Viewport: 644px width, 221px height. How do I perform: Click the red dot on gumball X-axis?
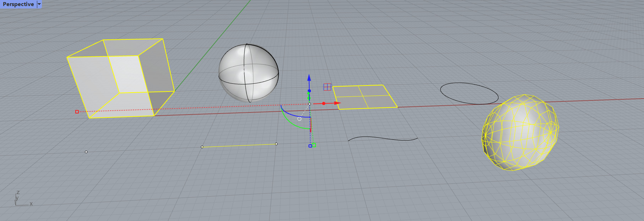(324, 104)
